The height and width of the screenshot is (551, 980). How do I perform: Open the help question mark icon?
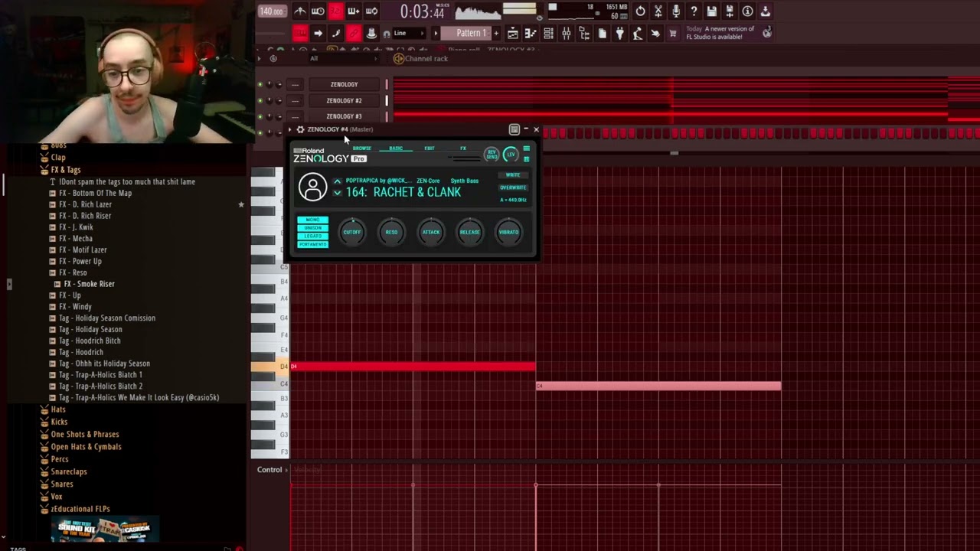694,11
